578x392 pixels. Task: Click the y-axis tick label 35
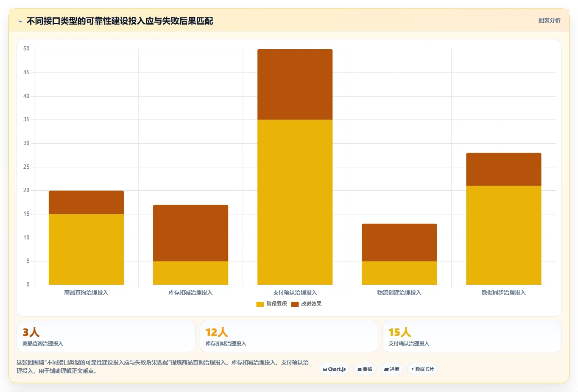(26, 120)
